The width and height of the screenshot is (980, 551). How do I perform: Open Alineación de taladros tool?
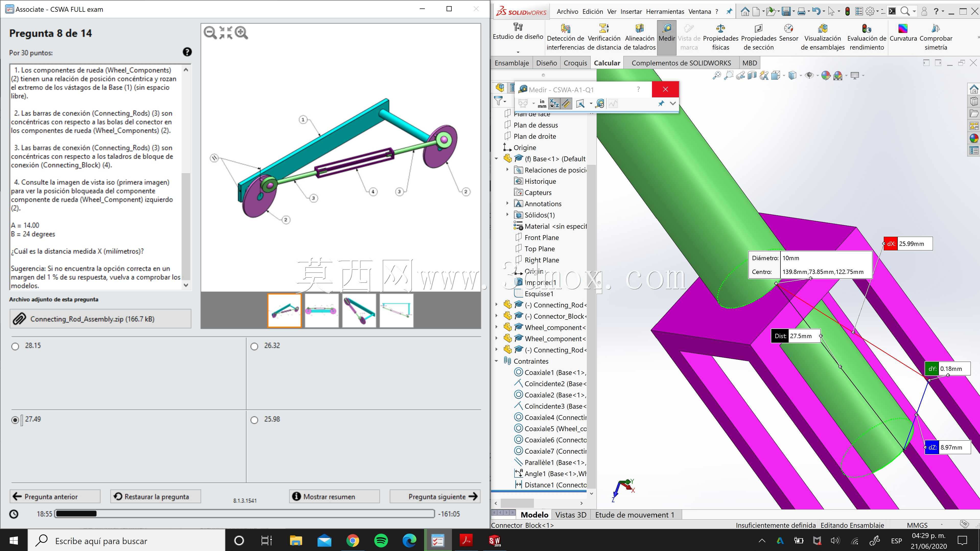pos(639,37)
